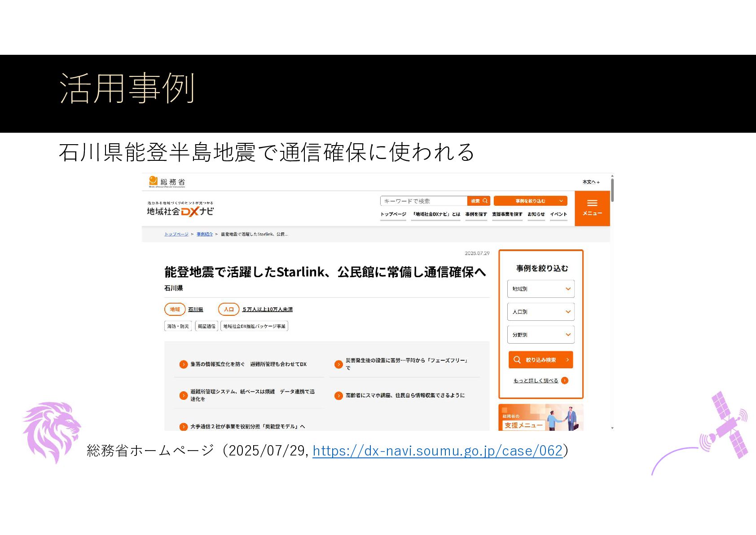Jump to section 高齢者にスマホ講座、住民自ら情報収集できるように
Screen dimensions: 756x535
(x=405, y=395)
